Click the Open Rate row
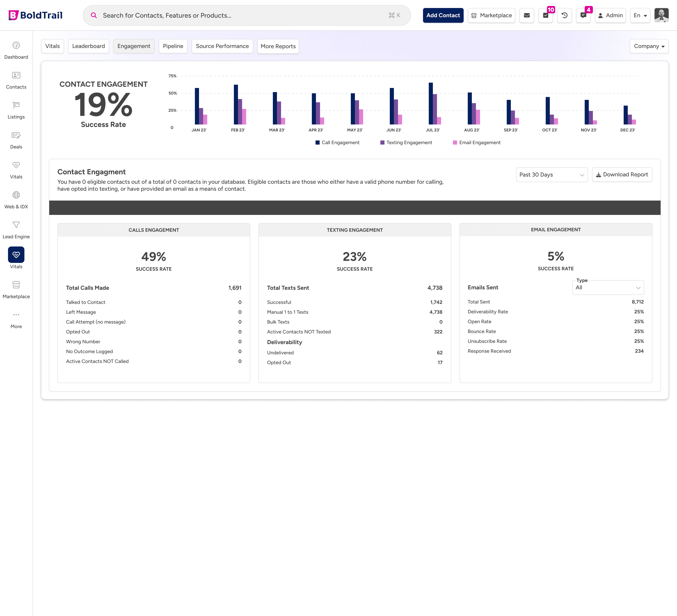Image resolution: width=677 pixels, height=616 pixels. (556, 322)
